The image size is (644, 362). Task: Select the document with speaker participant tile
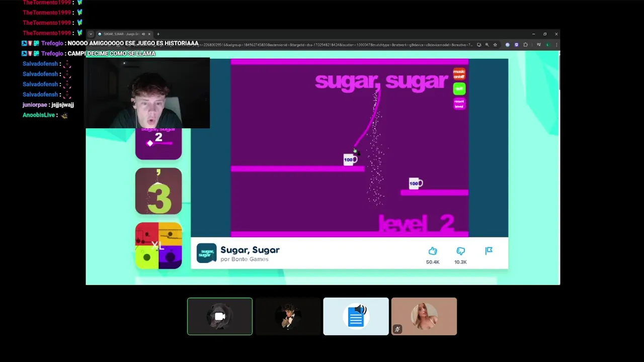click(x=356, y=316)
